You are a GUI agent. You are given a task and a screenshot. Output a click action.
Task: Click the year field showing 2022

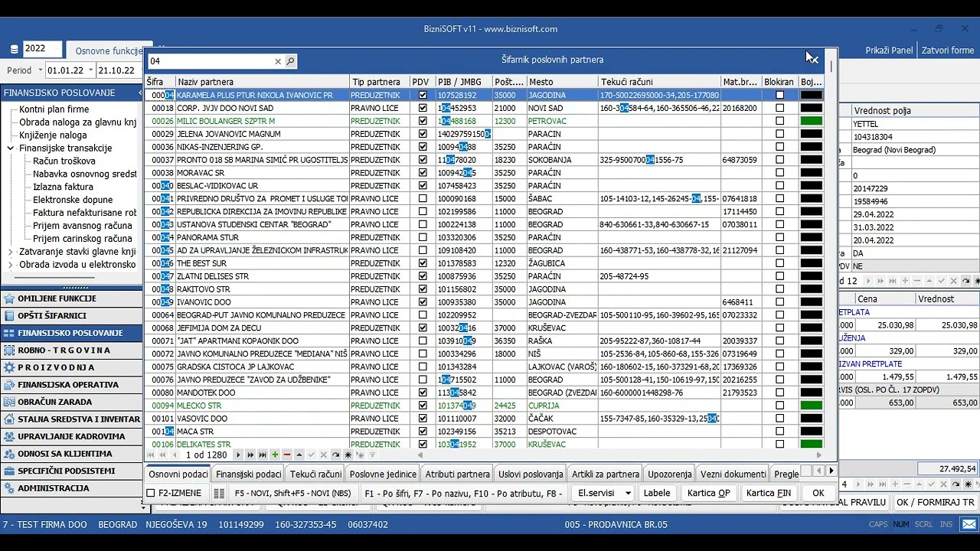point(42,48)
